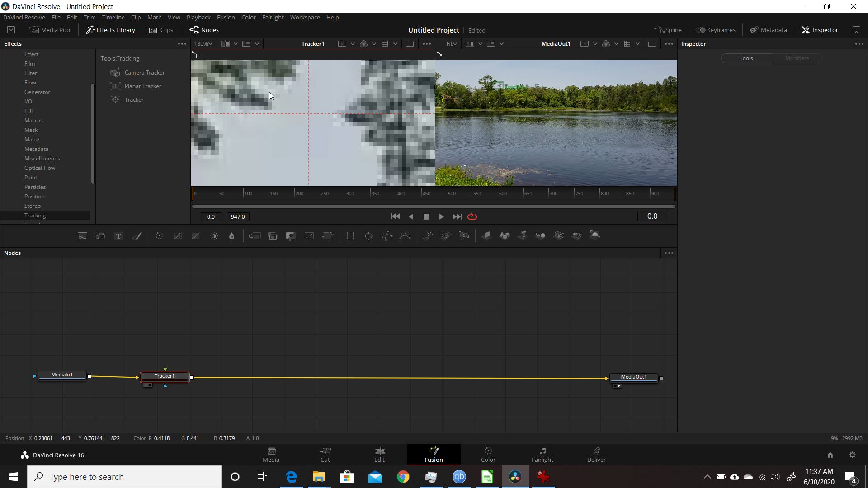
Task: Open the Fusion menu
Action: 226,17
